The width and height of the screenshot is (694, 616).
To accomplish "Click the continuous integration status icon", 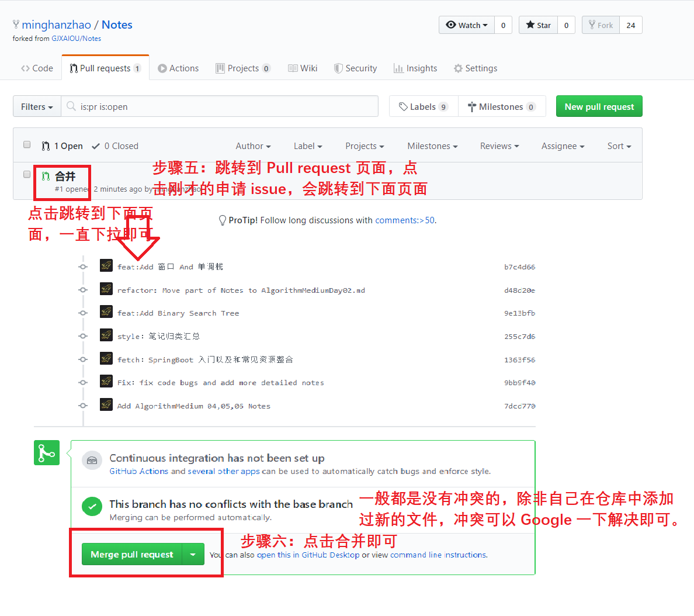I will [92, 461].
